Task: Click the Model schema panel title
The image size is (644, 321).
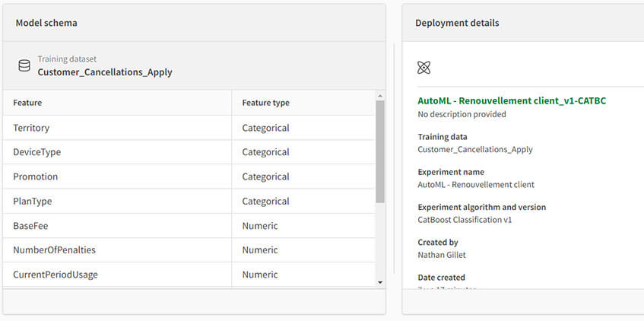Action: pos(46,23)
